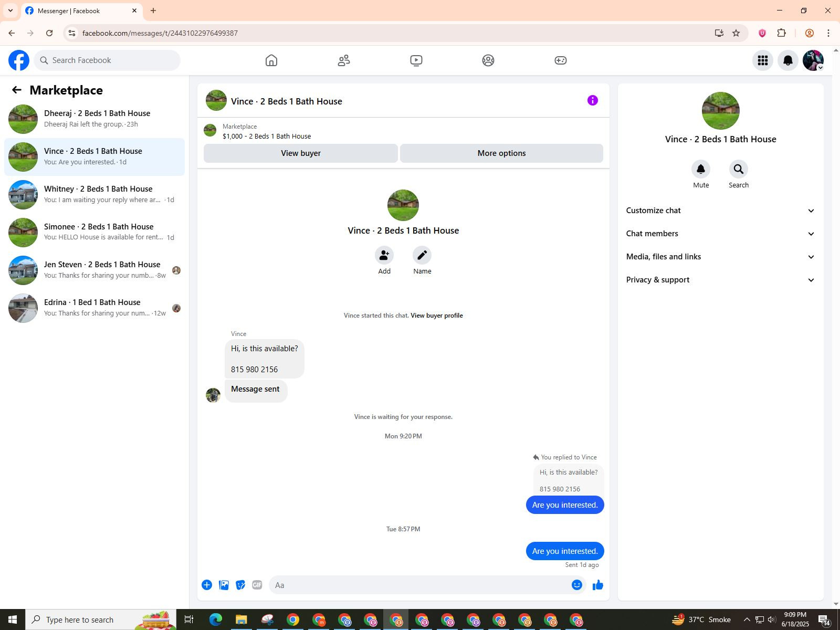Screen dimensions: 840x630
Task: Open File Explorer from taskbar
Action: [241, 619]
